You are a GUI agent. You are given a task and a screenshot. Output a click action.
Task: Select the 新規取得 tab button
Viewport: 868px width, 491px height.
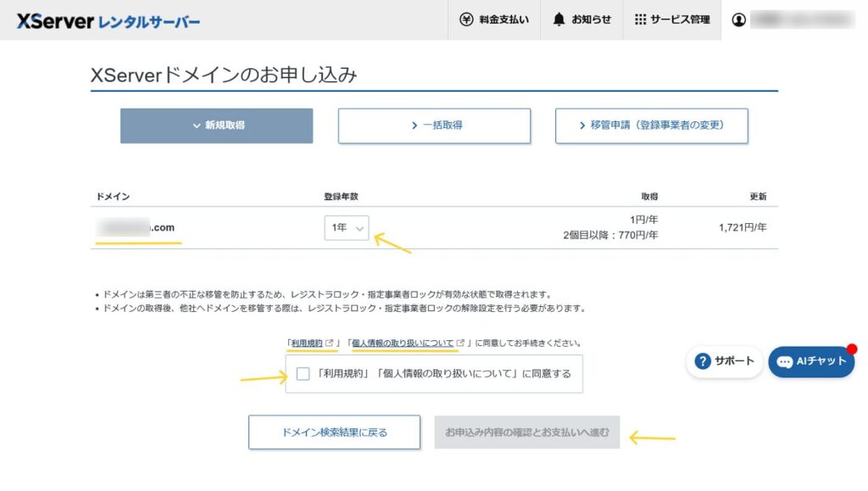[216, 126]
